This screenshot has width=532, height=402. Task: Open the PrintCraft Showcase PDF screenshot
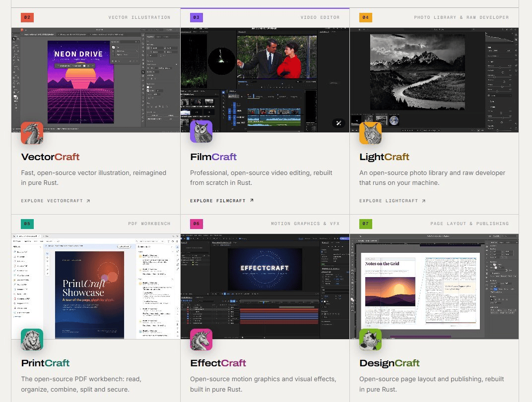[x=96, y=287]
